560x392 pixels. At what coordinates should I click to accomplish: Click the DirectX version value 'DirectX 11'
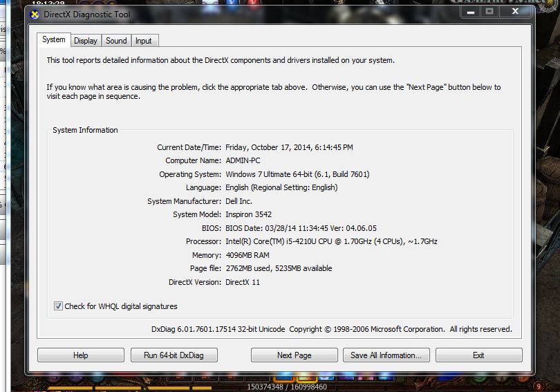coord(243,282)
